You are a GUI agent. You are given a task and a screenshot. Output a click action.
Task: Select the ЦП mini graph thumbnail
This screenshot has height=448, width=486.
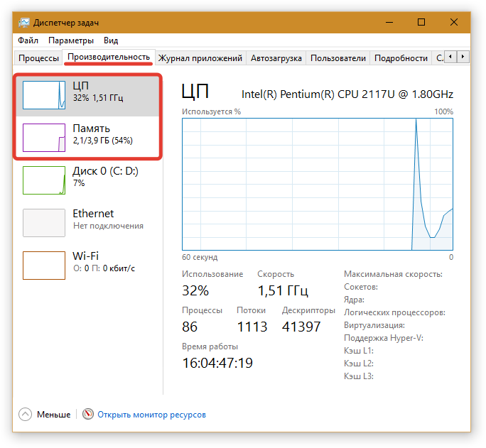[44, 94]
